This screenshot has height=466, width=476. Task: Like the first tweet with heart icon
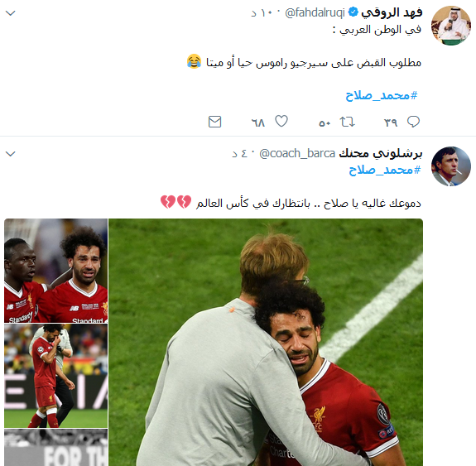[281, 121]
